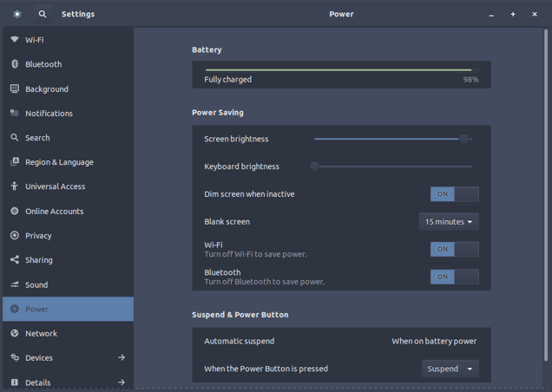Viewport: 552px width, 392px height.
Task: Click the Sound icon in sidebar
Action: [x=15, y=284]
